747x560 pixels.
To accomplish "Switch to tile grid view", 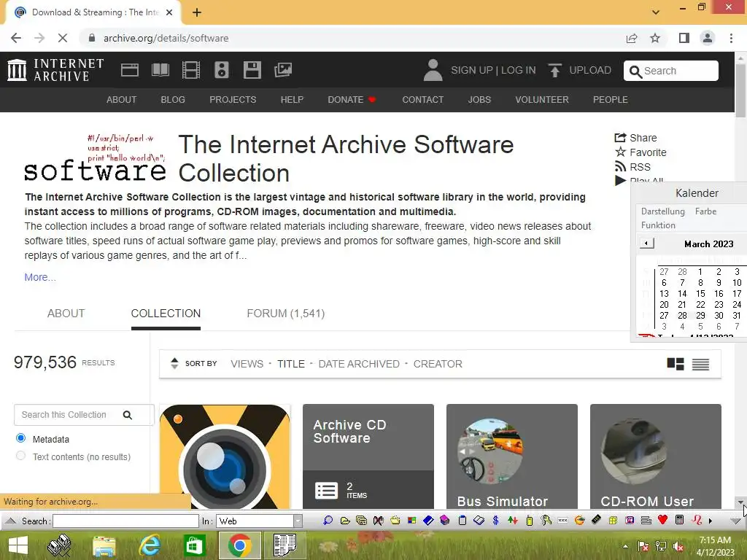I will click(675, 364).
